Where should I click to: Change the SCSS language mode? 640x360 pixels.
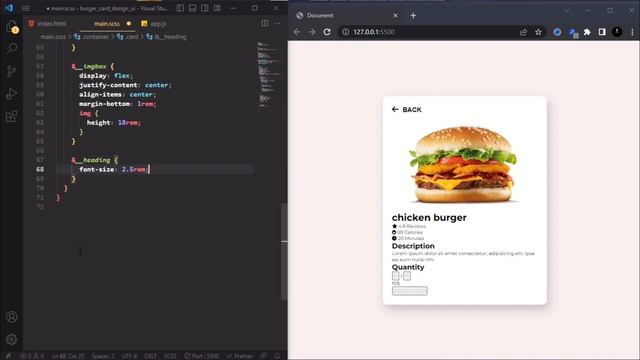(170, 356)
